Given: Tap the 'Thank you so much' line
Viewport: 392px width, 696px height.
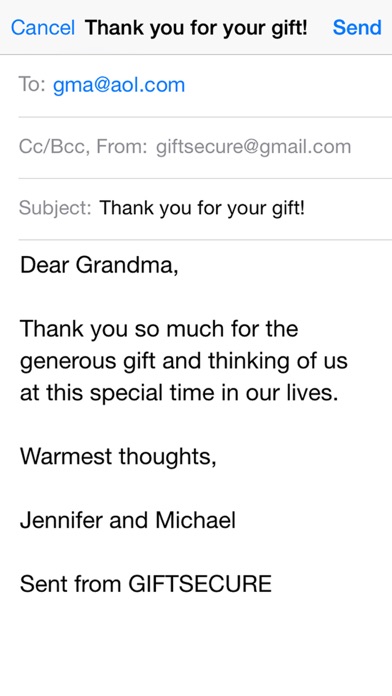Looking at the screenshot, I should 159,329.
